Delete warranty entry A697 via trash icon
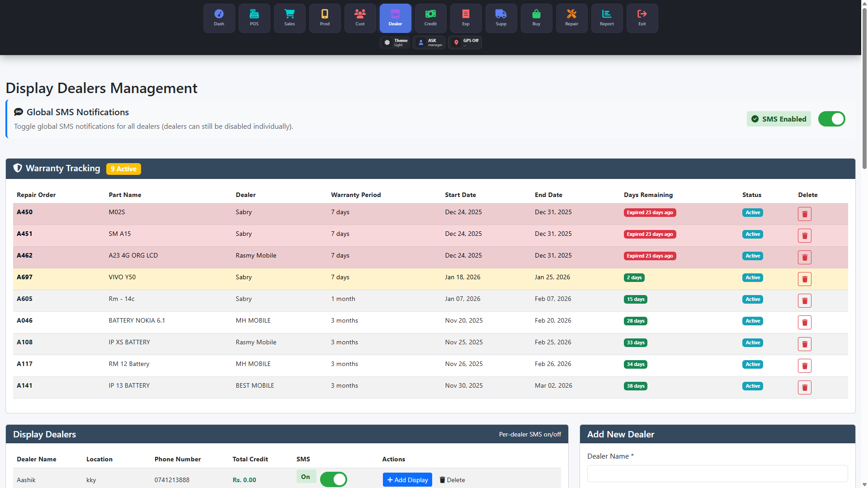 click(804, 279)
